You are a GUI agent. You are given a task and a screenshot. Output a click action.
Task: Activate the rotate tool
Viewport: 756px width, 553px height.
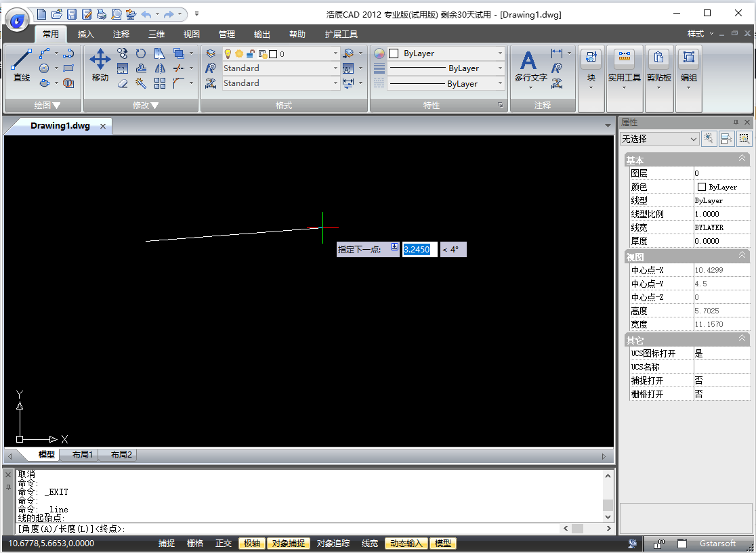[141, 53]
